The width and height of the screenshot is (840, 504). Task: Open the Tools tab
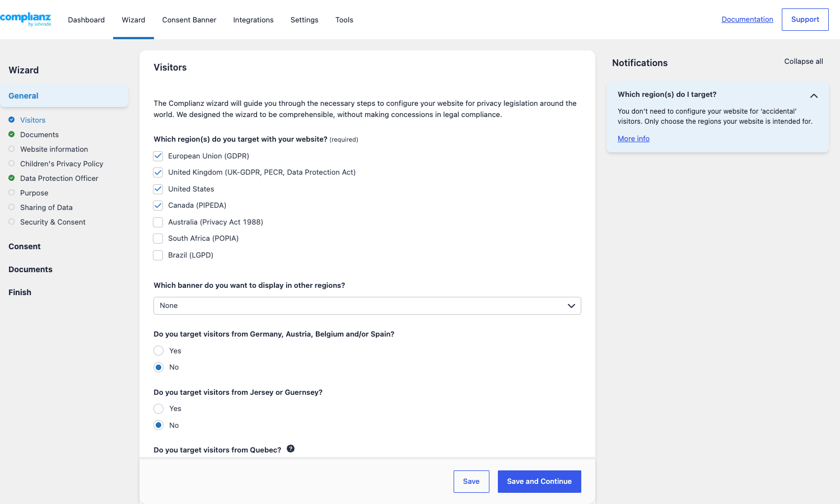344,20
